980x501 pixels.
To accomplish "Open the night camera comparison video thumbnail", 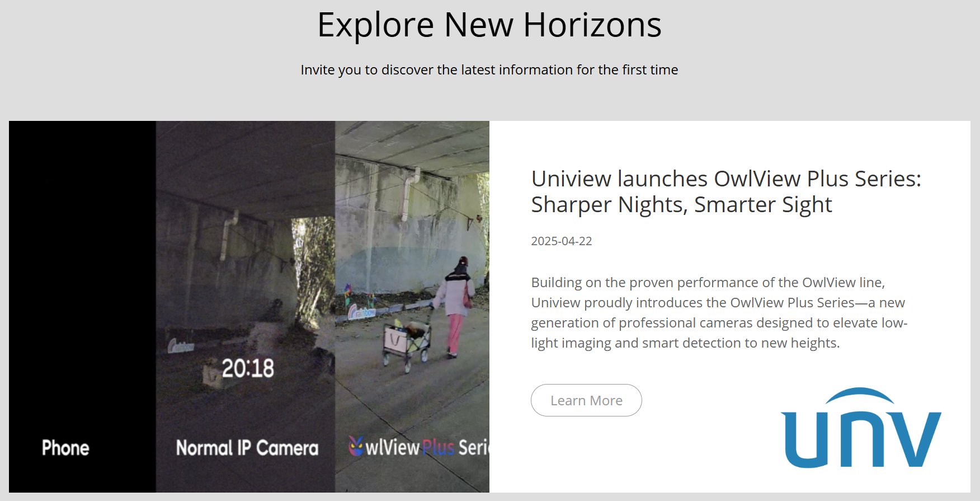I will click(x=249, y=307).
